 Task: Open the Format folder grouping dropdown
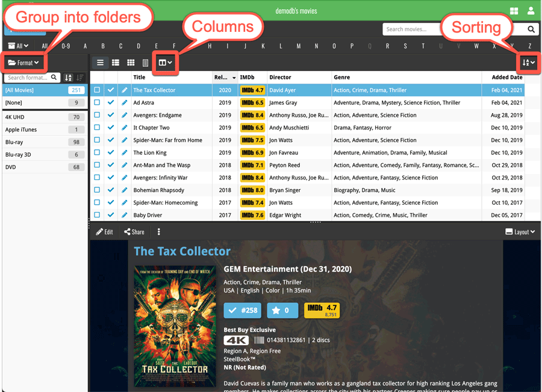coord(23,63)
